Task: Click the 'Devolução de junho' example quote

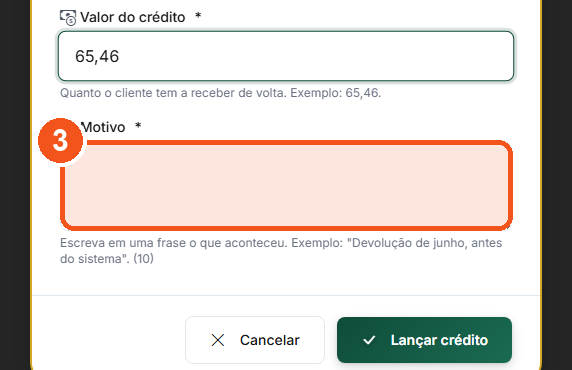Action: [405, 243]
